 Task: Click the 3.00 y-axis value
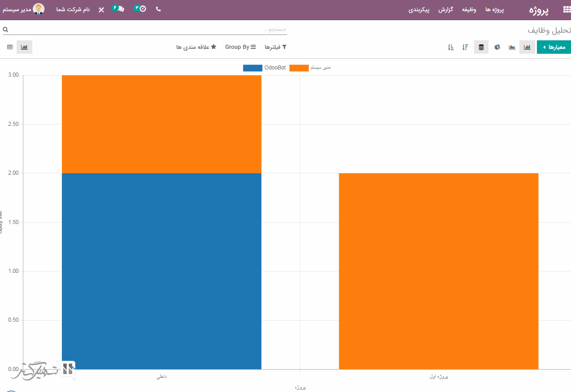coord(13,75)
